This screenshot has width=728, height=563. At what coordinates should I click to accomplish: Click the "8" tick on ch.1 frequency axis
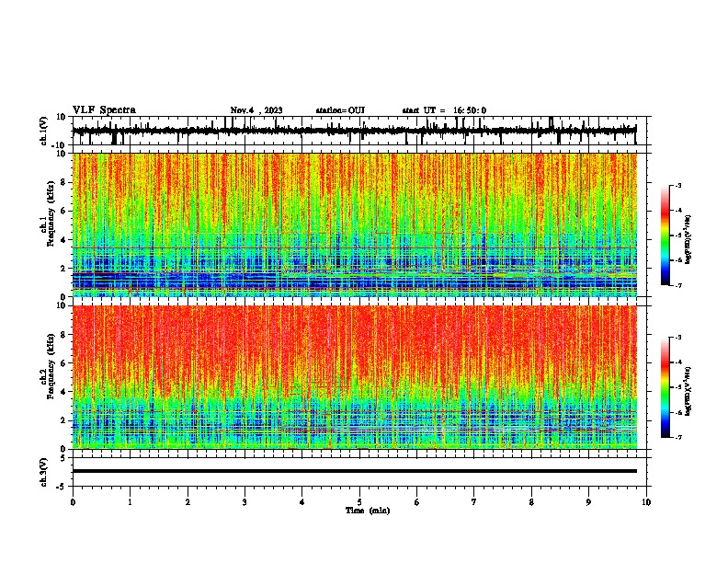[63, 182]
